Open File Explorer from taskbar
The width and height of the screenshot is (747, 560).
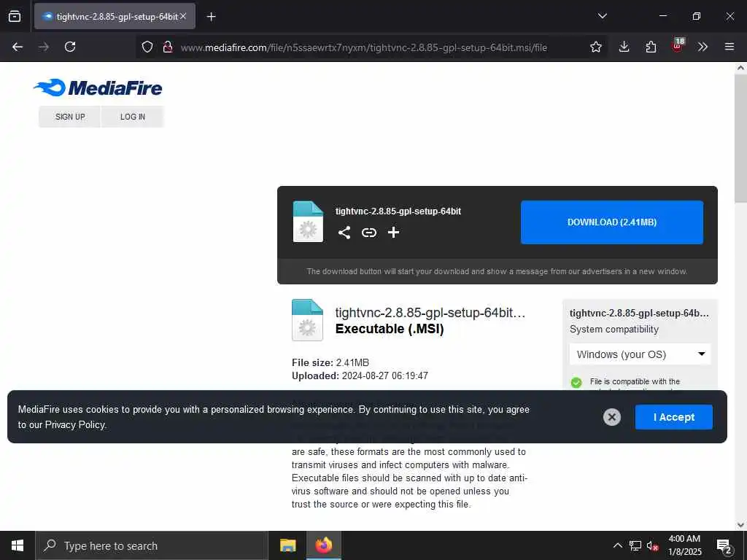(x=287, y=545)
